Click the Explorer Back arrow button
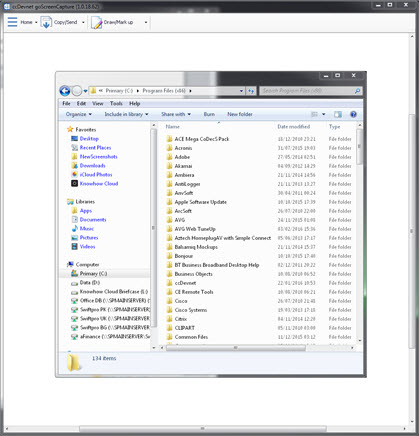Viewport: 419px width, 436px height. tap(65, 91)
